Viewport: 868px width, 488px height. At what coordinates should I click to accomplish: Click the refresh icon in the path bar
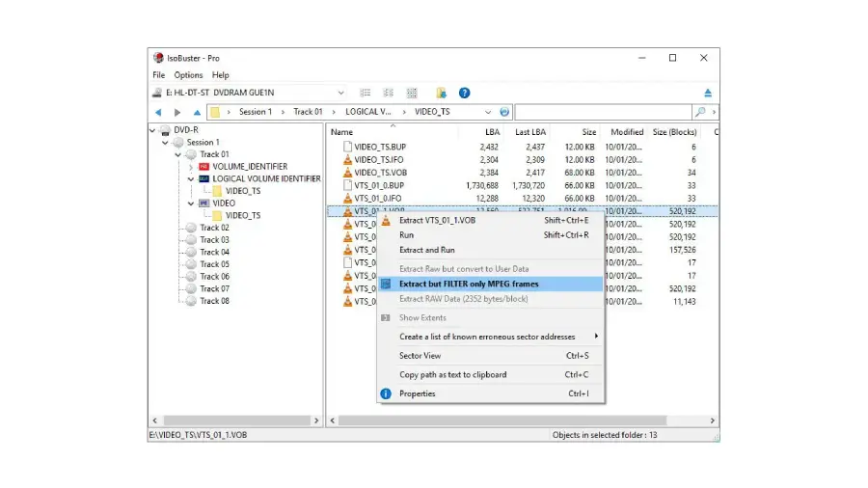[x=504, y=112]
